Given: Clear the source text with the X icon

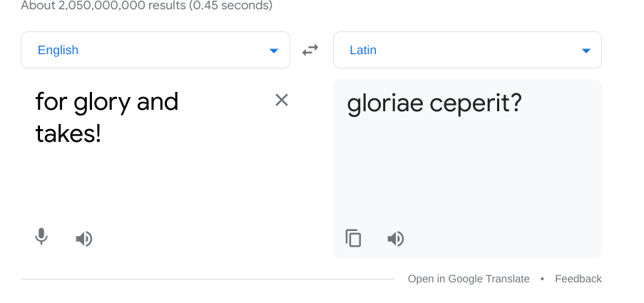Looking at the screenshot, I should click(x=281, y=100).
